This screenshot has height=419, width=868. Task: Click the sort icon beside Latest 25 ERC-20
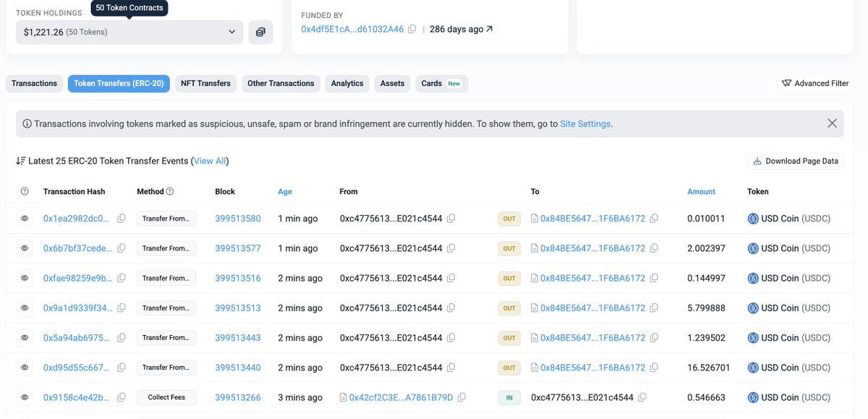tap(21, 161)
